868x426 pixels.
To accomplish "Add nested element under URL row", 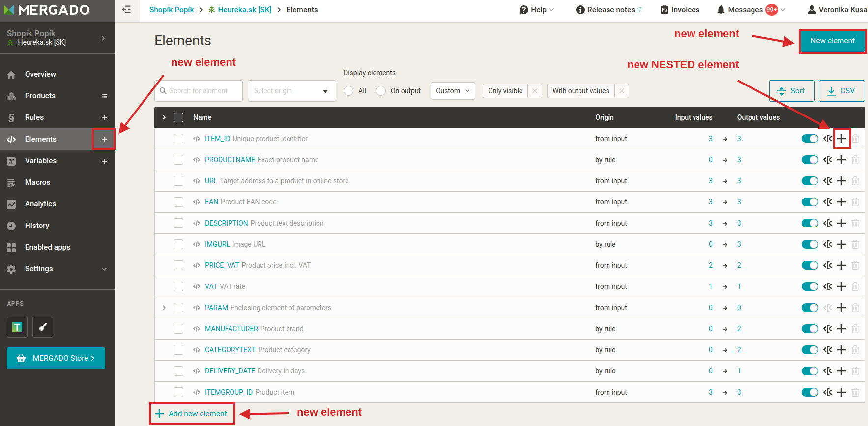I will click(841, 181).
